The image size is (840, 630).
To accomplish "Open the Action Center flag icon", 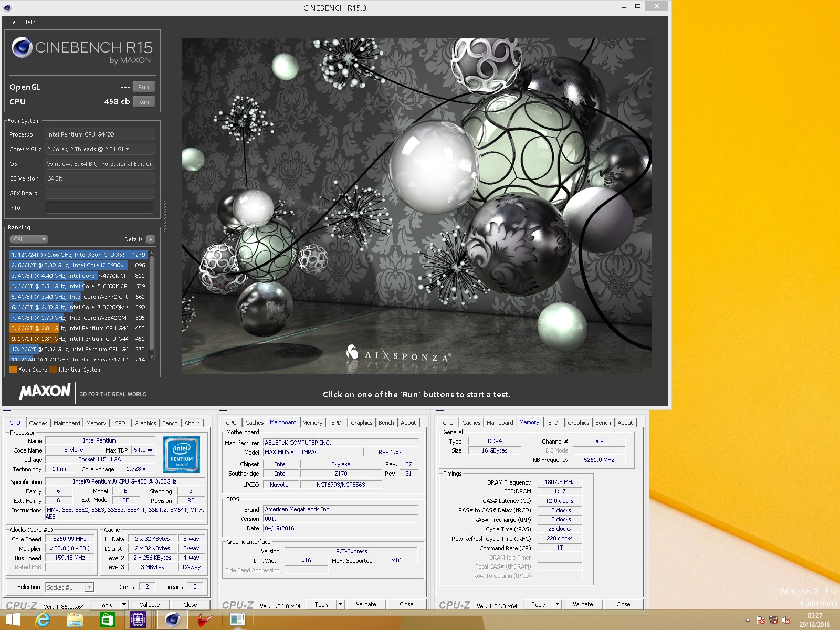I will coord(761,621).
